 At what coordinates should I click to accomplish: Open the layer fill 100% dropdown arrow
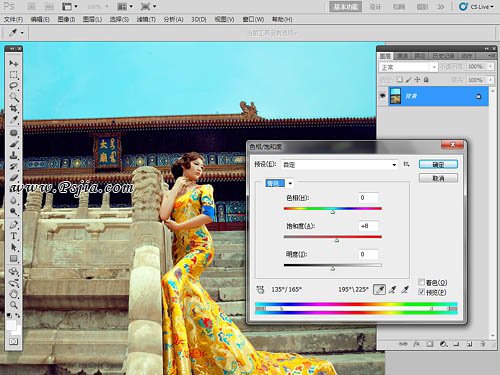coord(490,80)
